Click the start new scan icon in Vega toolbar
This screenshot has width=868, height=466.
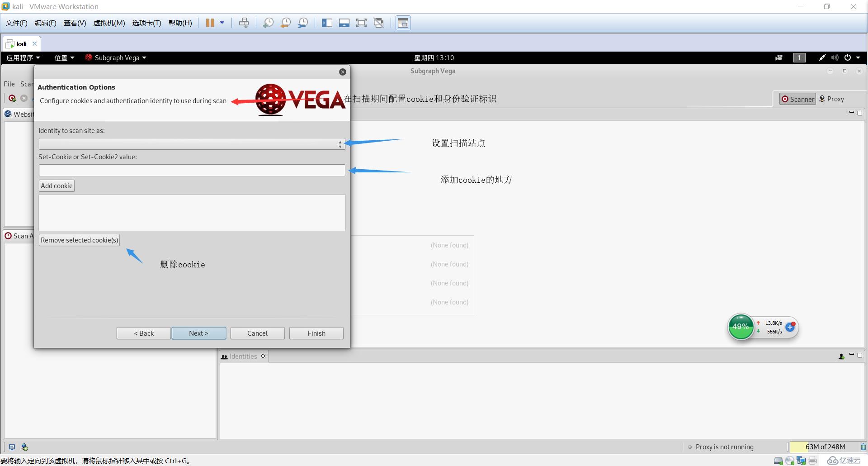coord(12,98)
